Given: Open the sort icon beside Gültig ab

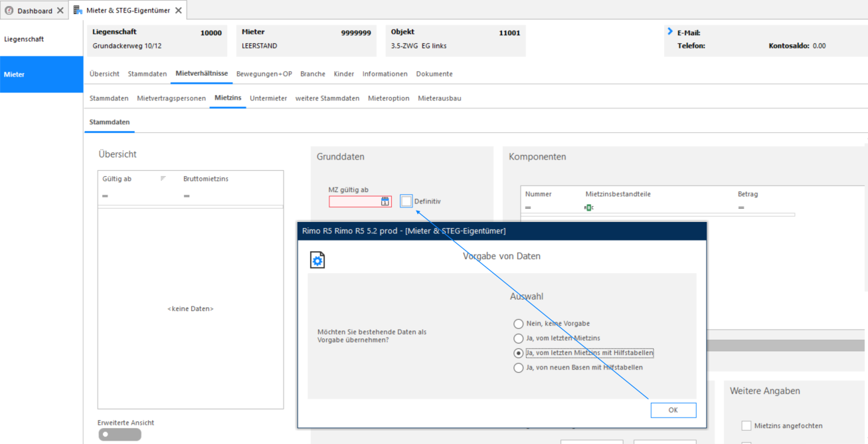Looking at the screenshot, I should [x=163, y=179].
